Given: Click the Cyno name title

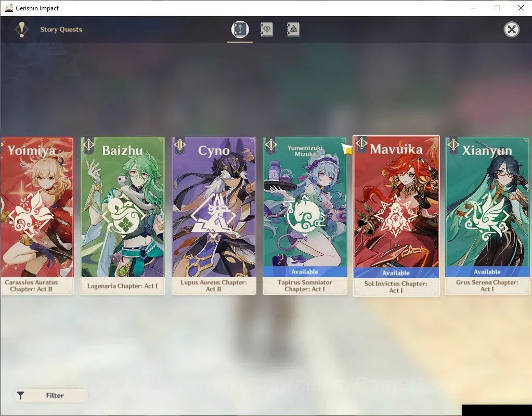Looking at the screenshot, I should click(x=214, y=151).
